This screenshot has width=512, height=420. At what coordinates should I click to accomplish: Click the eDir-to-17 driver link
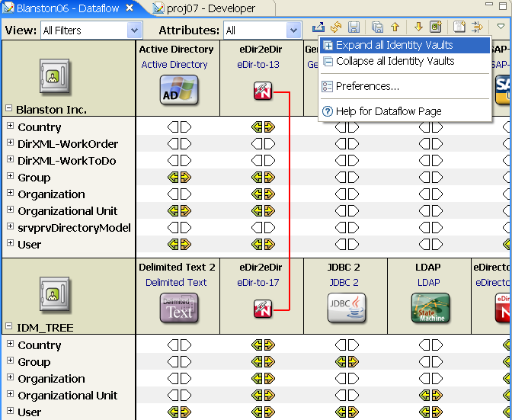coord(258,283)
